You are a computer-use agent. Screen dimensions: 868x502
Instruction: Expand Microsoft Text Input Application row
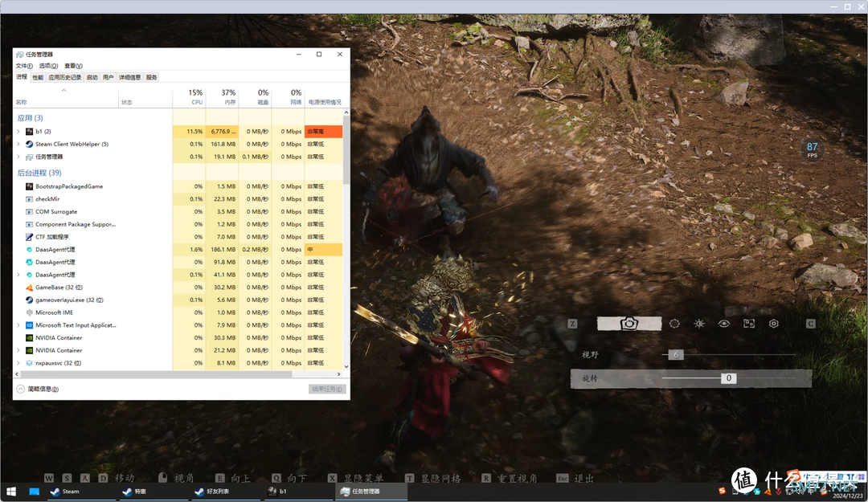coord(18,325)
